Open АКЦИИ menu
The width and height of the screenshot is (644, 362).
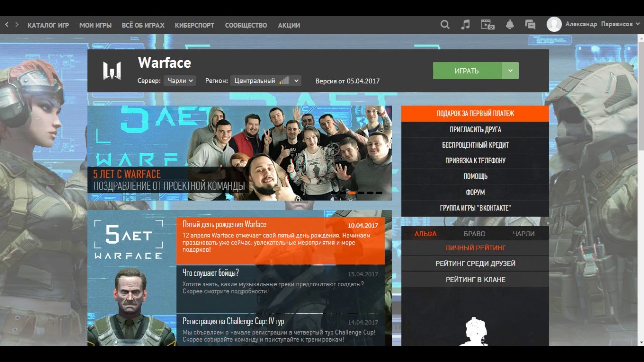click(x=289, y=25)
